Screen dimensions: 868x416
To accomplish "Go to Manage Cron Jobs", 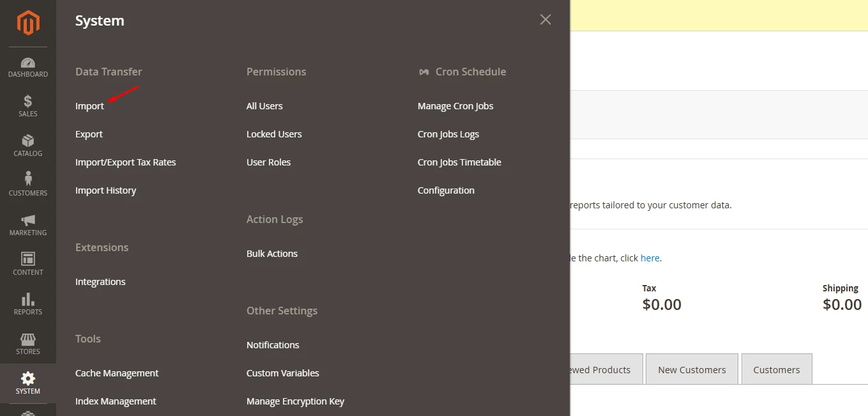I will (455, 106).
